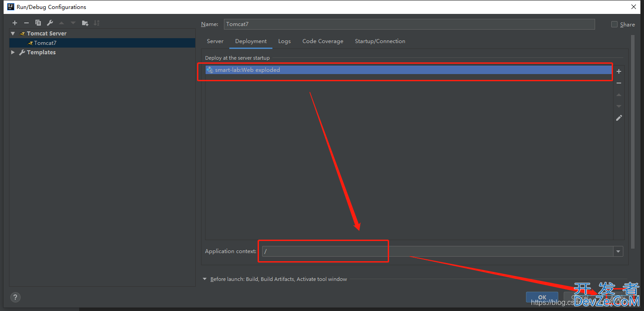644x311 pixels.
Task: Open the Logs tab
Action: [x=285, y=41]
